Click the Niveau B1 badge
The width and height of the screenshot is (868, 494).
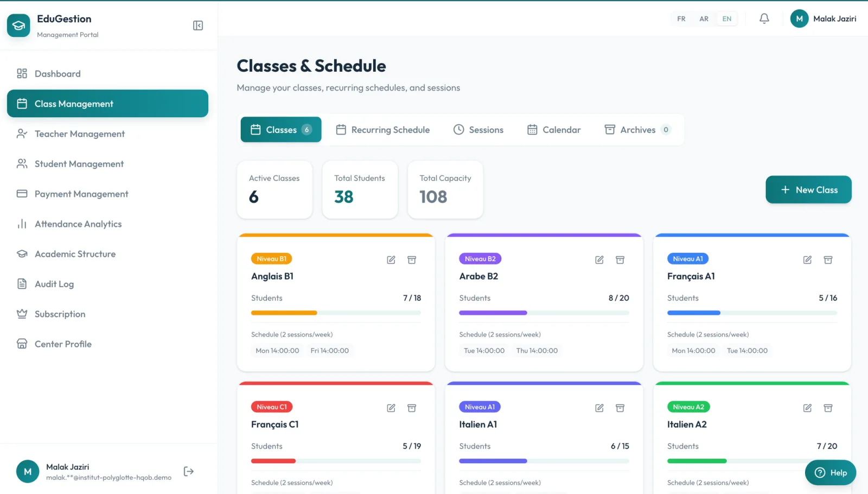(272, 259)
